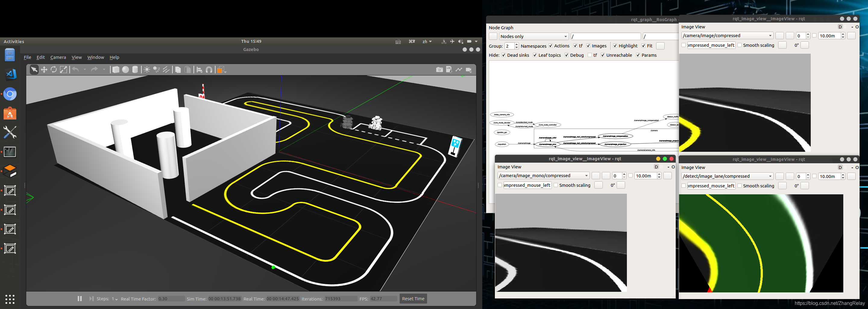This screenshot has width=868, height=309.
Task: Open the Plot chart icon in Gazebo toolbar
Action: (x=459, y=69)
